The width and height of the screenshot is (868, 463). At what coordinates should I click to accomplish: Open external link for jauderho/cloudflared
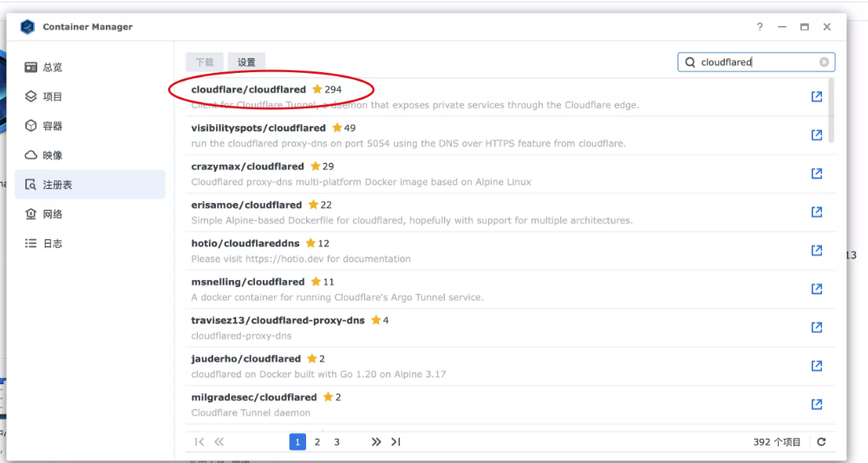click(x=817, y=366)
